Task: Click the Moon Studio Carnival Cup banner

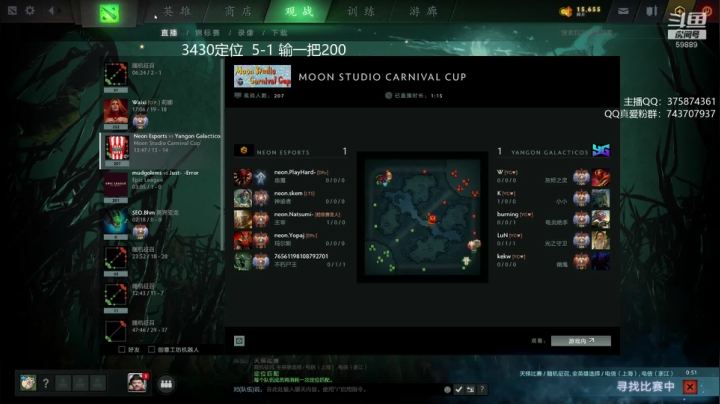Action: tap(262, 76)
